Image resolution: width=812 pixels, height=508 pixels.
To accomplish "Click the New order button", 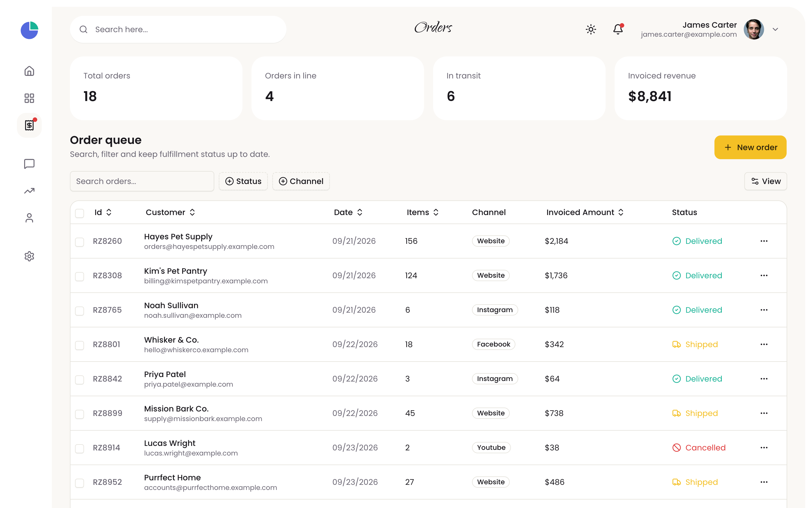I will coord(750,147).
